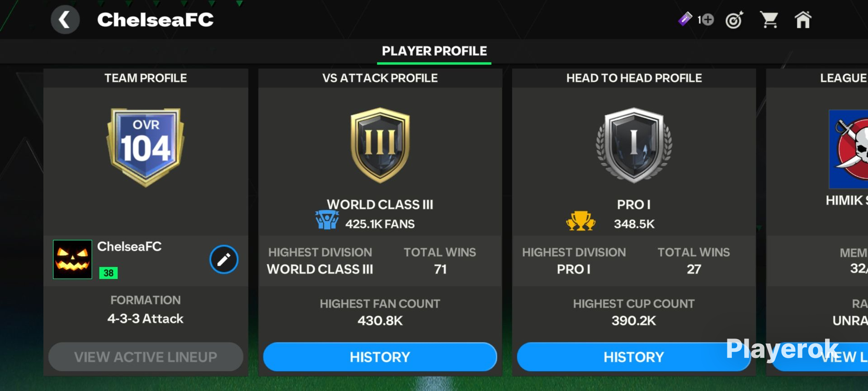Open the objectives target icon
This screenshot has width=868, height=391.
734,20
